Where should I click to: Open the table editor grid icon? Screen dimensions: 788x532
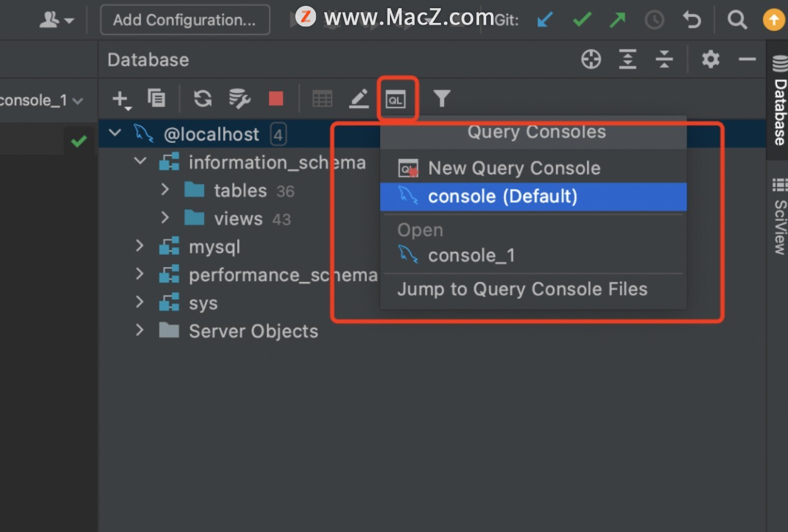(322, 99)
